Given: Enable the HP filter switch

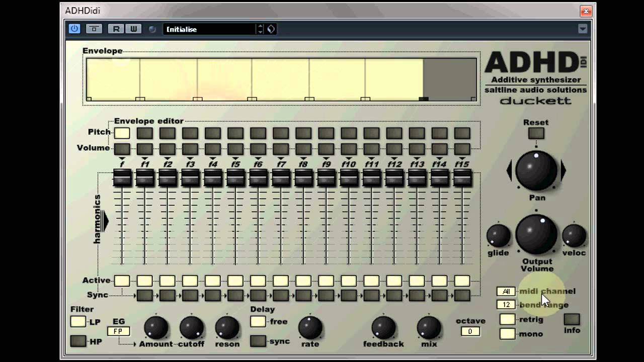Looking at the screenshot, I should [x=78, y=341].
